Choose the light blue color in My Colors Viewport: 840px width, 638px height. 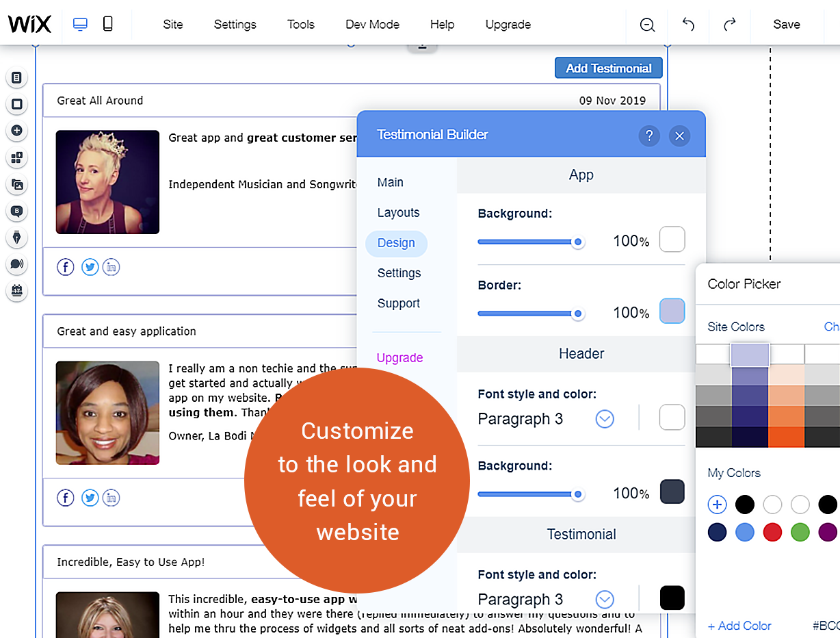[x=745, y=533]
